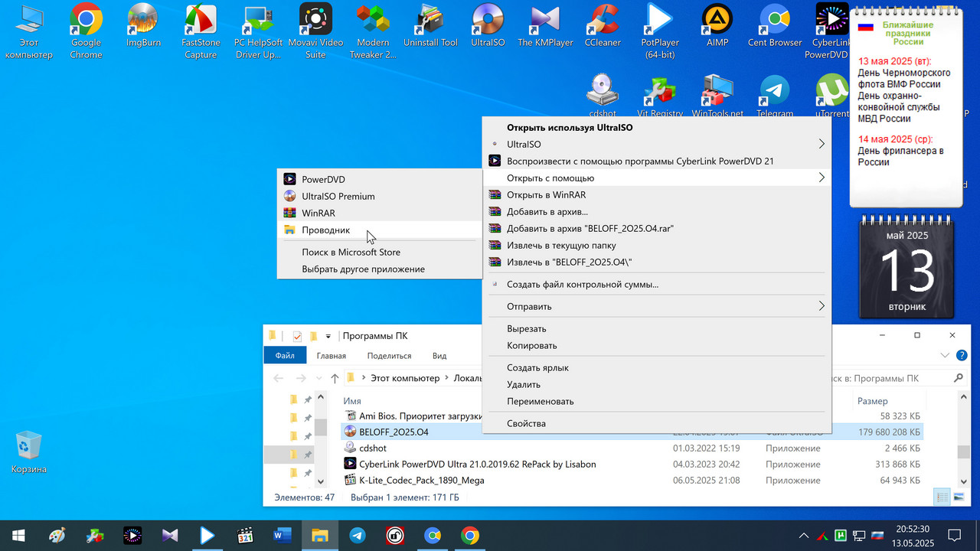Choose Создать файл контрольной суммы

[x=657, y=284]
